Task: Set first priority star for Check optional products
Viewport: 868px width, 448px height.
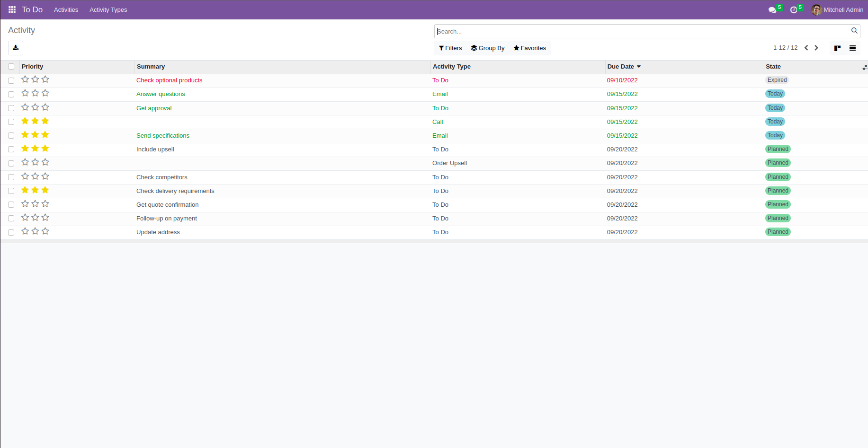Action: tap(25, 79)
